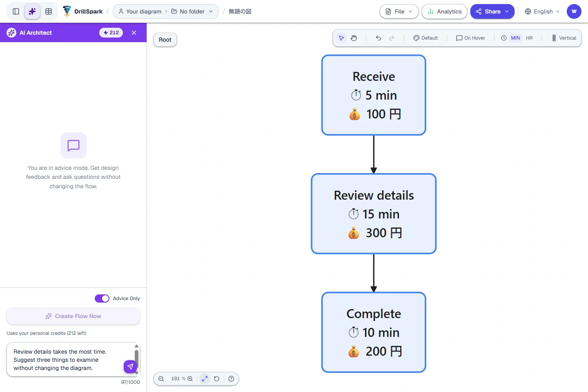Select the Complete node
Image resolution: width=588 pixels, height=392 pixels.
(x=374, y=332)
